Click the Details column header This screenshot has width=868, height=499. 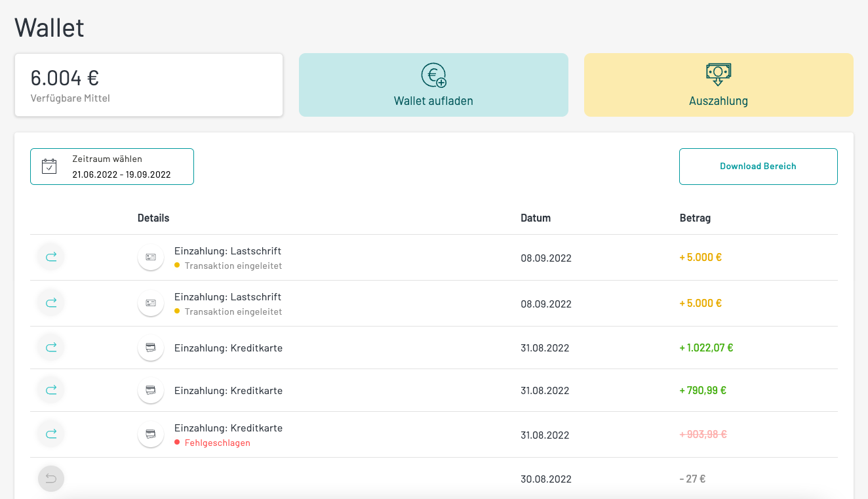coord(153,218)
